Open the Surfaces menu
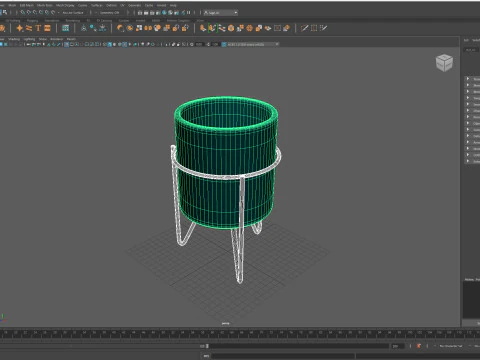 97,5
